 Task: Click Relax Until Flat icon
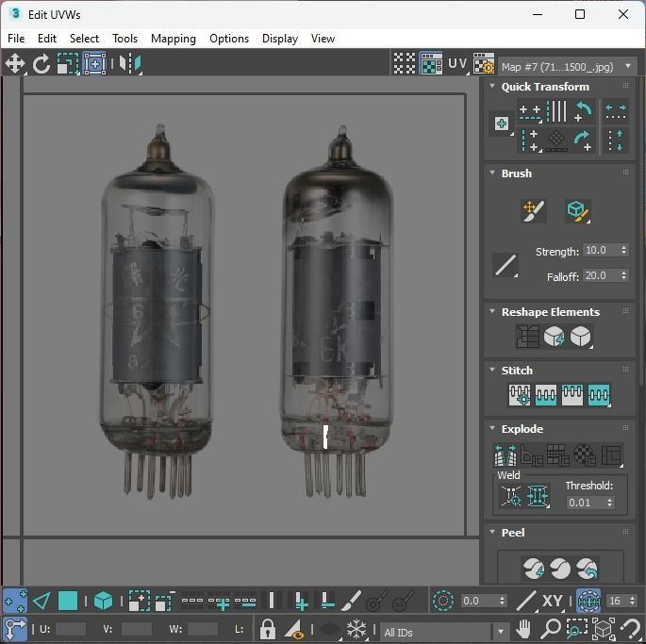pos(555,336)
